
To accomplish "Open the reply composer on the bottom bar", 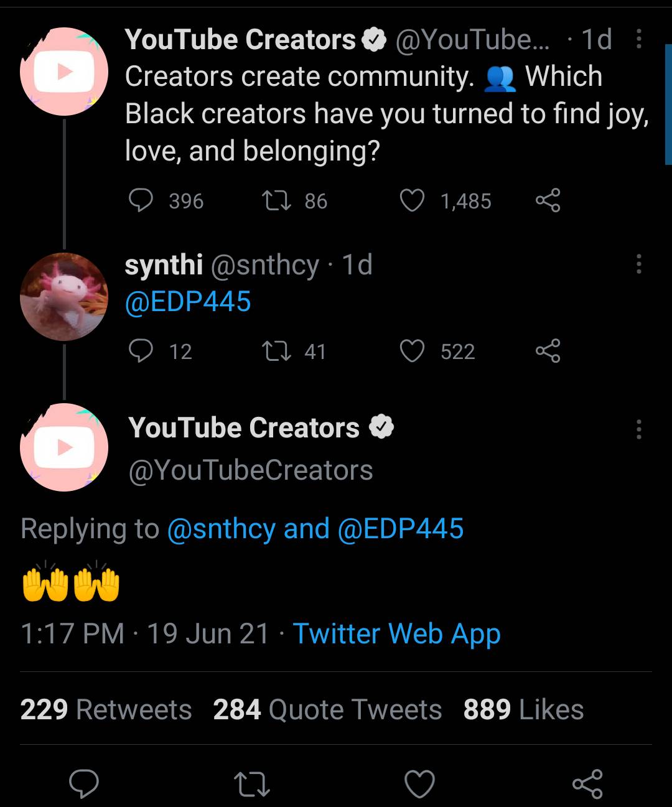I will [x=83, y=784].
